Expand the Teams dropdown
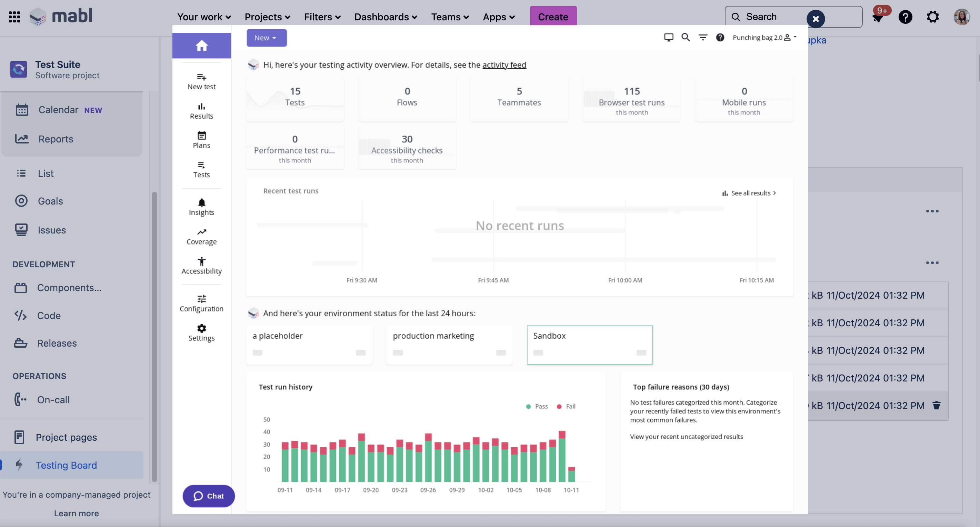This screenshot has height=527, width=980. point(450,17)
